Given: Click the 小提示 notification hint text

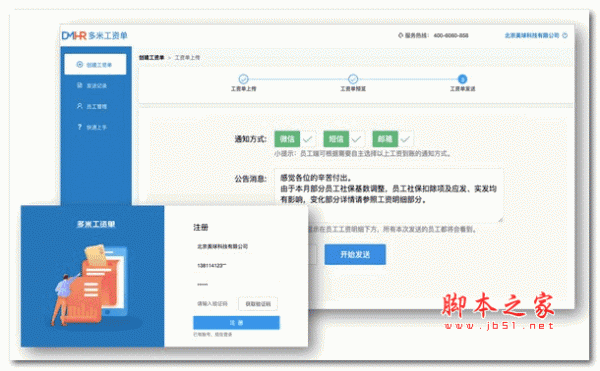Looking at the screenshot, I should [363, 154].
